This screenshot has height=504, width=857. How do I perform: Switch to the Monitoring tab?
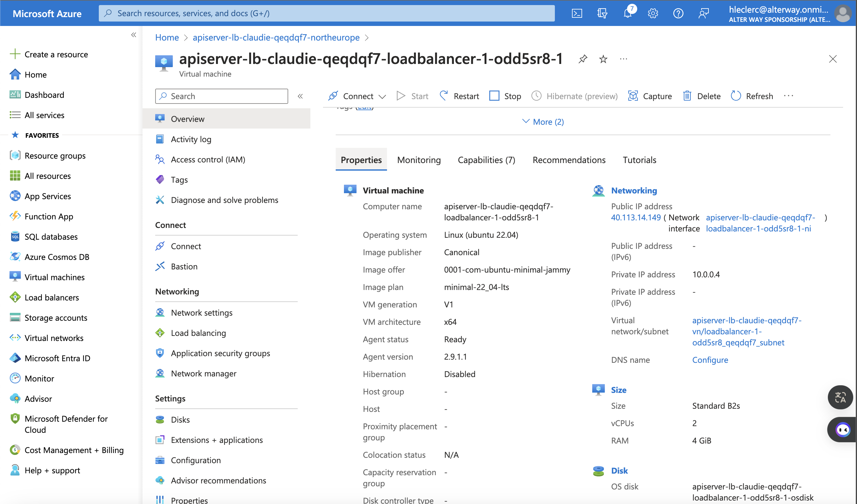click(419, 160)
